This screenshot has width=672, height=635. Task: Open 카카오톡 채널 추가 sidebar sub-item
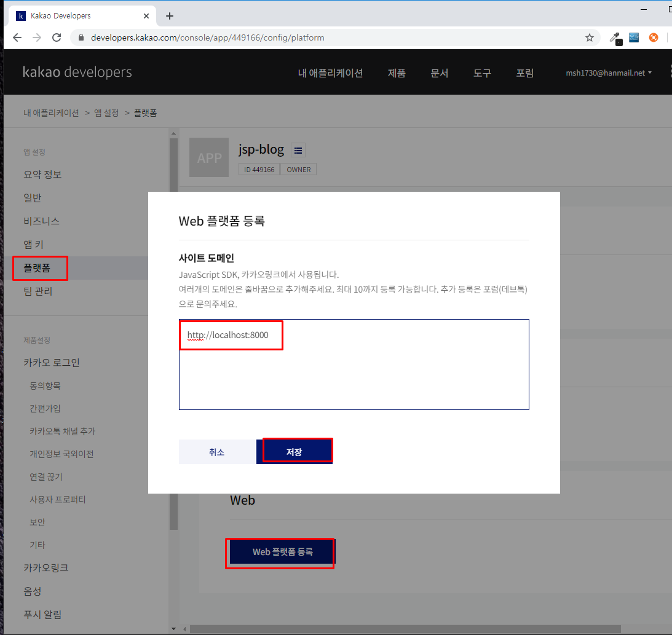click(63, 431)
